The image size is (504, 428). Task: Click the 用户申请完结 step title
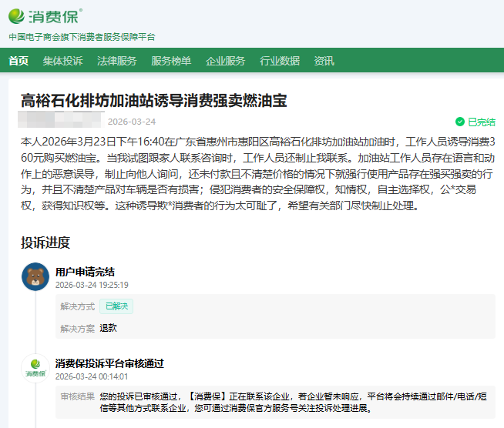click(x=86, y=272)
